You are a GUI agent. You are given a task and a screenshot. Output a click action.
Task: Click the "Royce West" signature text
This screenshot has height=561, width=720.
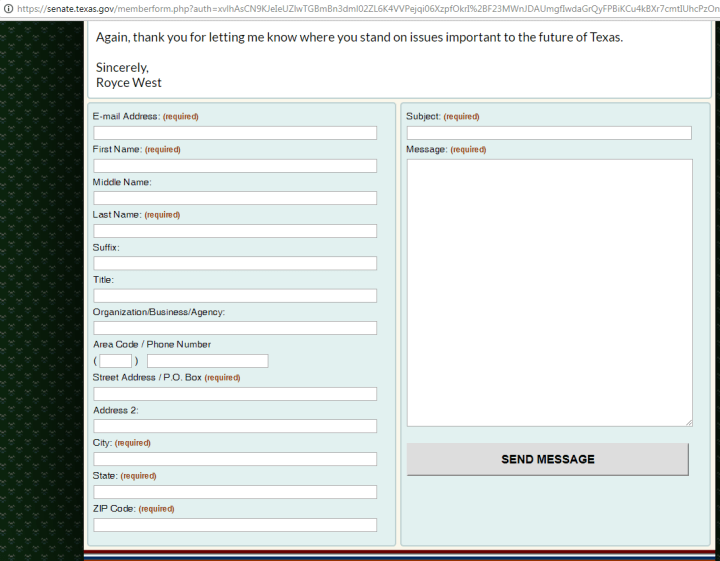[129, 83]
